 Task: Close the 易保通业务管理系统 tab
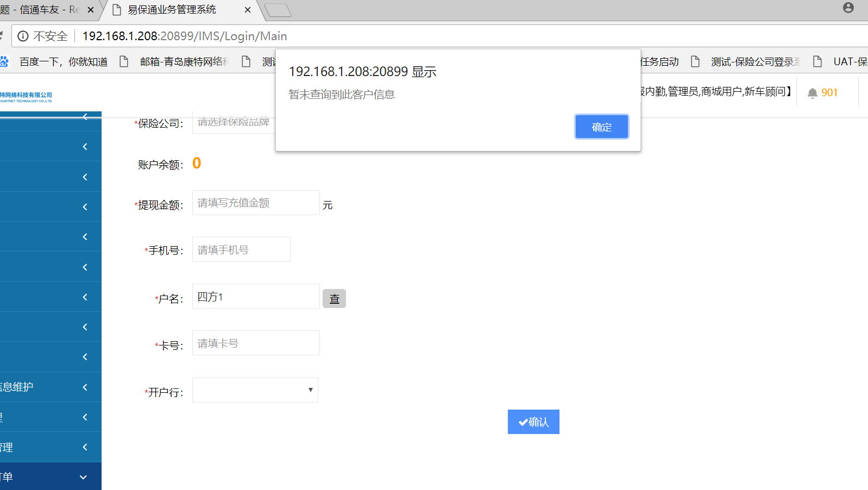coord(248,10)
